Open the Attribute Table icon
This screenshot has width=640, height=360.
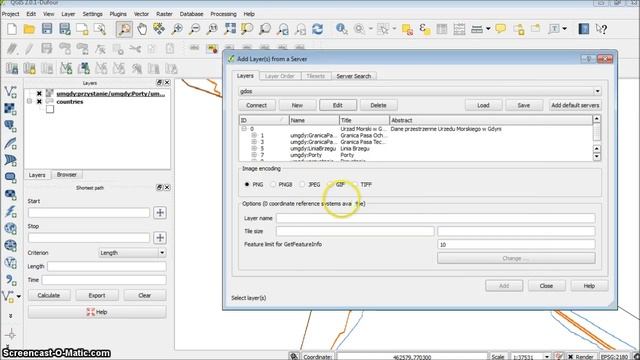click(x=442, y=29)
